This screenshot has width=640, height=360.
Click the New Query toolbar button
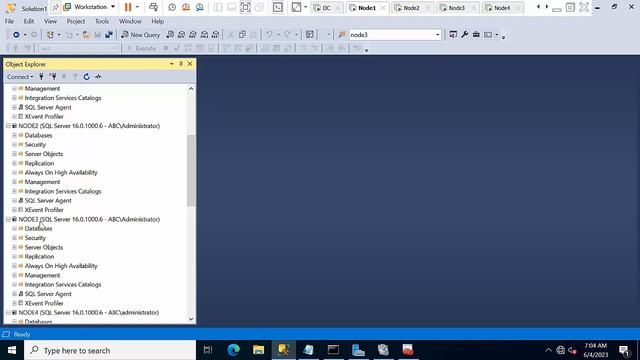(x=140, y=35)
